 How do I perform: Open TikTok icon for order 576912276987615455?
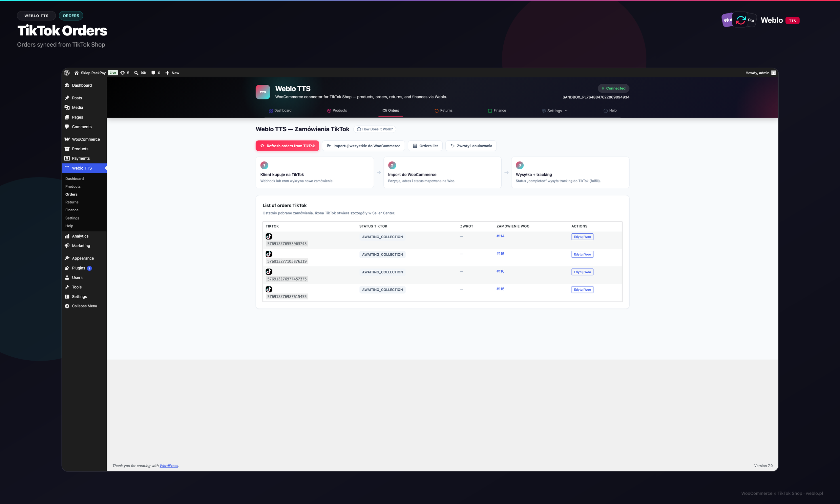[268, 289]
